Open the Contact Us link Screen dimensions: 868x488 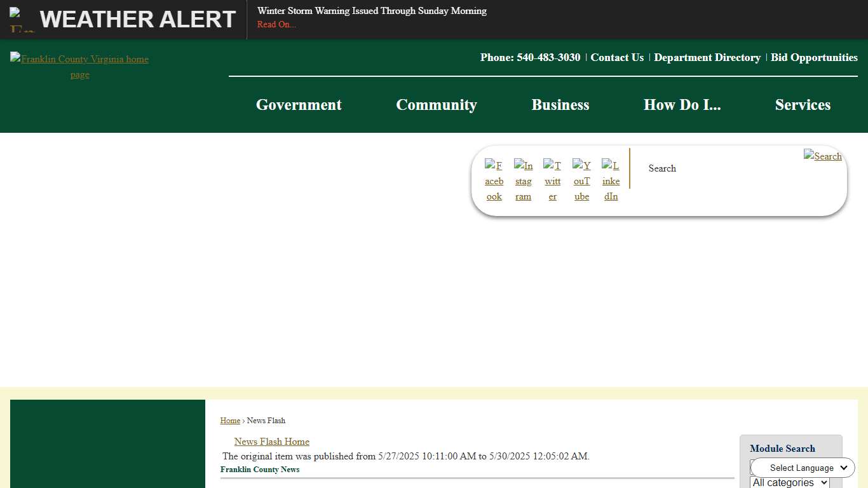point(617,57)
